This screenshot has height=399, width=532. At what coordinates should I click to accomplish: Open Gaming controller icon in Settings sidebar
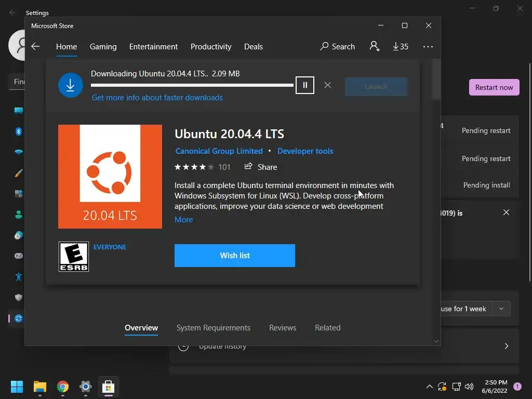click(x=18, y=256)
